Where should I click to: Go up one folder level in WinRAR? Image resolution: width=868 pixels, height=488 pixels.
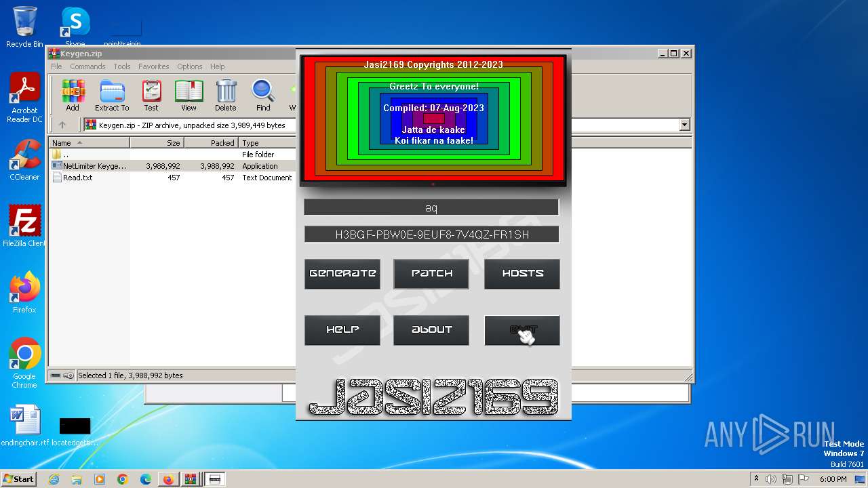click(62, 125)
